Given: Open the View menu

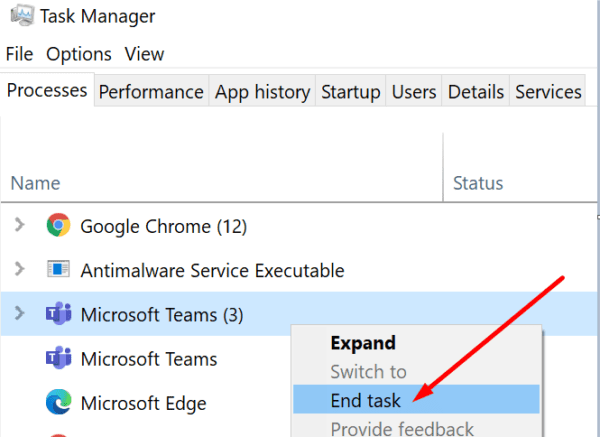Looking at the screenshot, I should point(145,54).
